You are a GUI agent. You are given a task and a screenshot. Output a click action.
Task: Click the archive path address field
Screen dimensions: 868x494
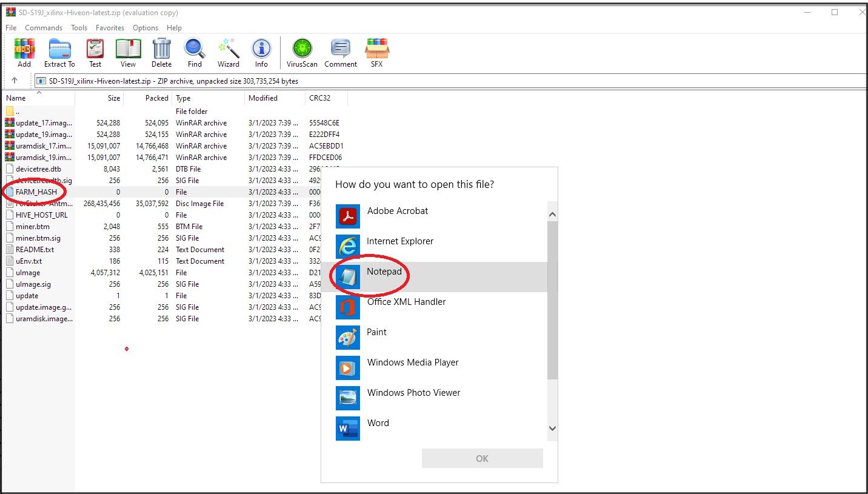pyautogui.click(x=451, y=81)
